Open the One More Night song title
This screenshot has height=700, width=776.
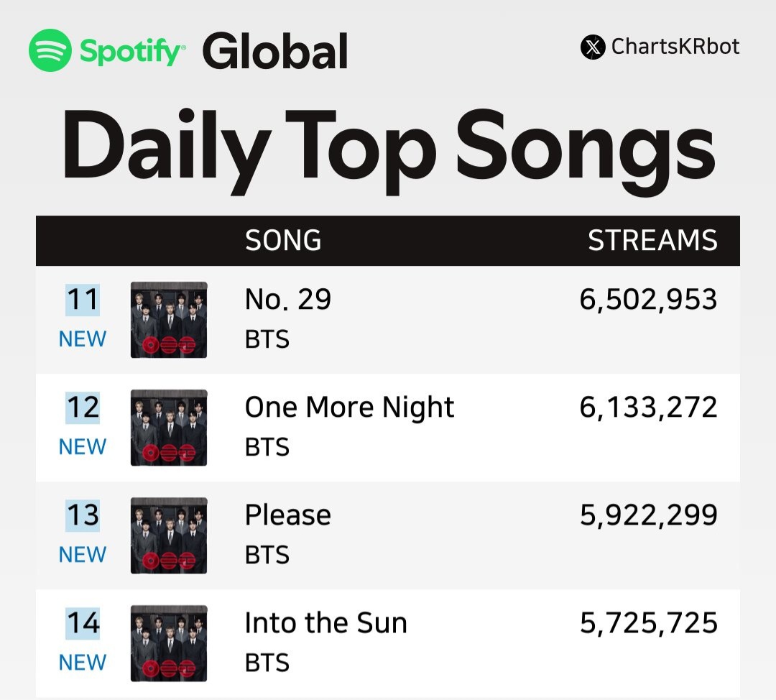(x=349, y=407)
